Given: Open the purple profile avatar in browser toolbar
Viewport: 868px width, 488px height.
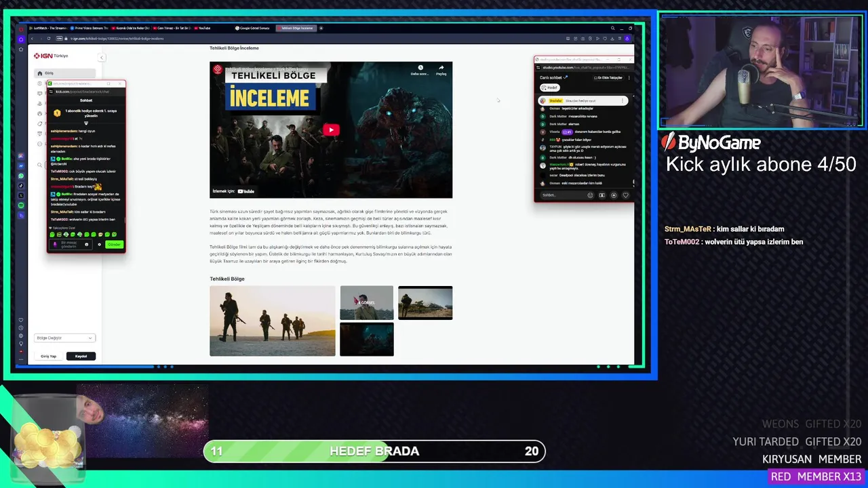Looking at the screenshot, I should pyautogui.click(x=627, y=39).
